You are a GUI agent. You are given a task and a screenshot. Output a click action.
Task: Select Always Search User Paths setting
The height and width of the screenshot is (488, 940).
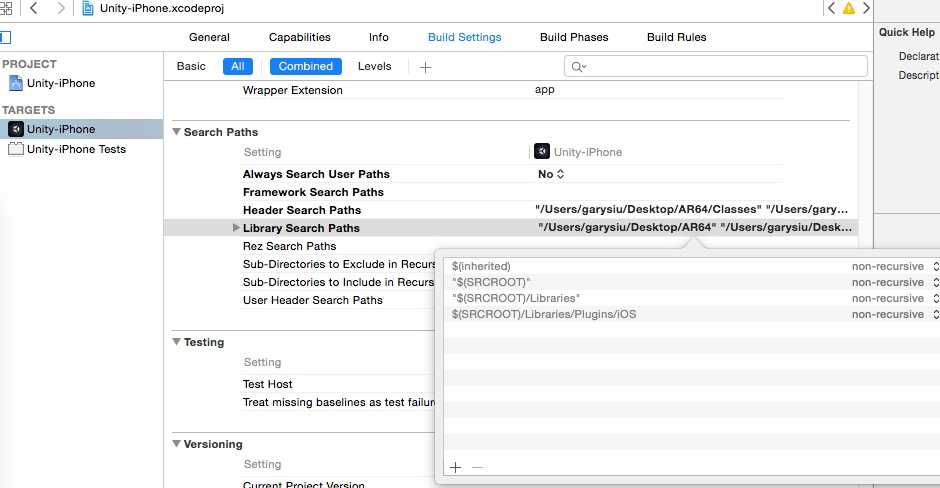point(316,174)
